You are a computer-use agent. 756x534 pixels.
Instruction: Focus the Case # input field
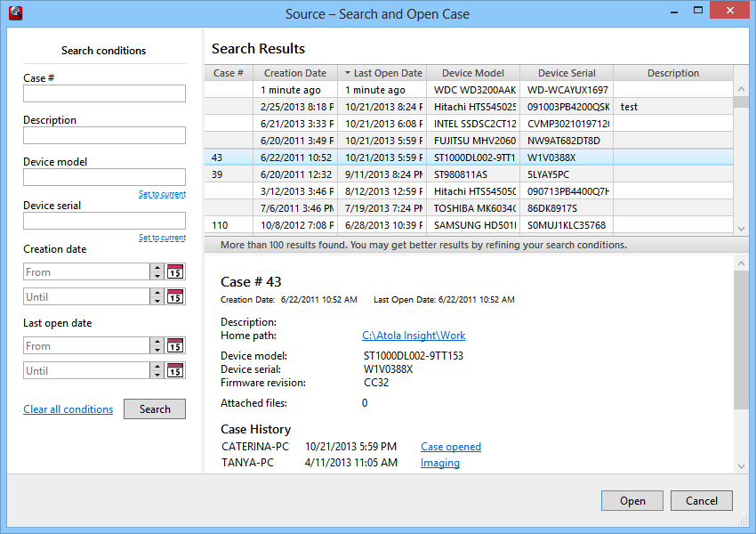pyautogui.click(x=104, y=93)
